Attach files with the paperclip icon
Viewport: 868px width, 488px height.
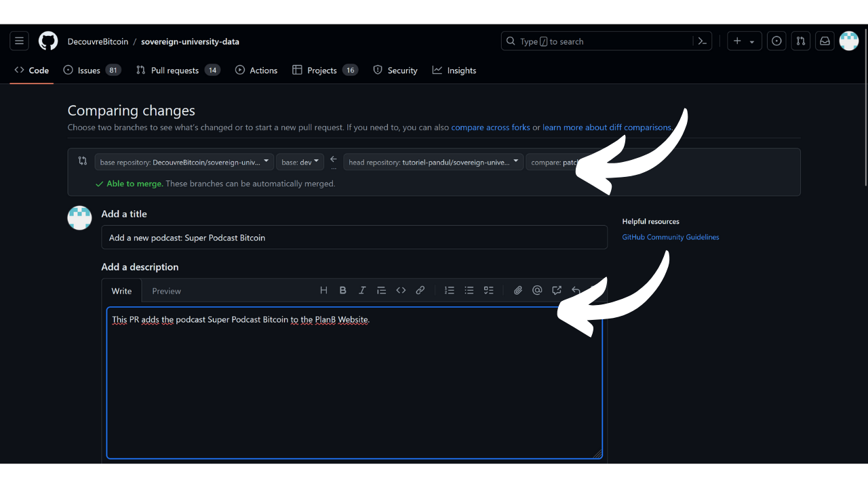pos(518,290)
